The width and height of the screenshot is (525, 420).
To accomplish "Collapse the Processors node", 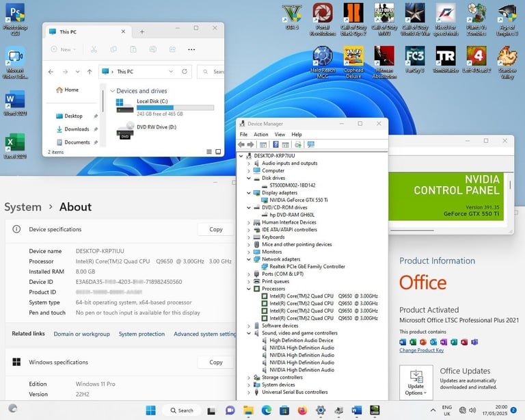I will tap(249, 289).
